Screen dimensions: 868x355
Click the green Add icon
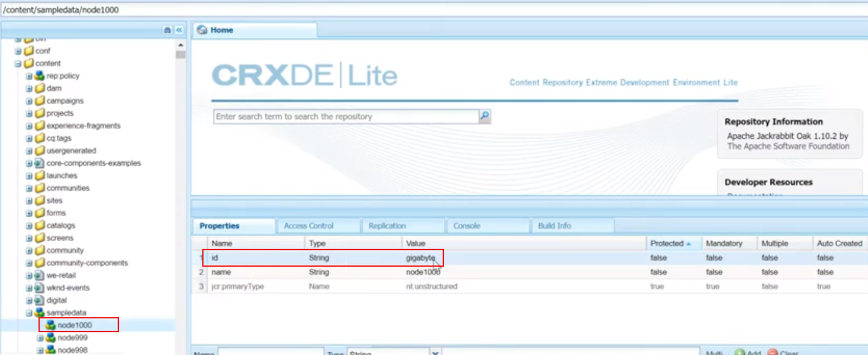point(739,352)
